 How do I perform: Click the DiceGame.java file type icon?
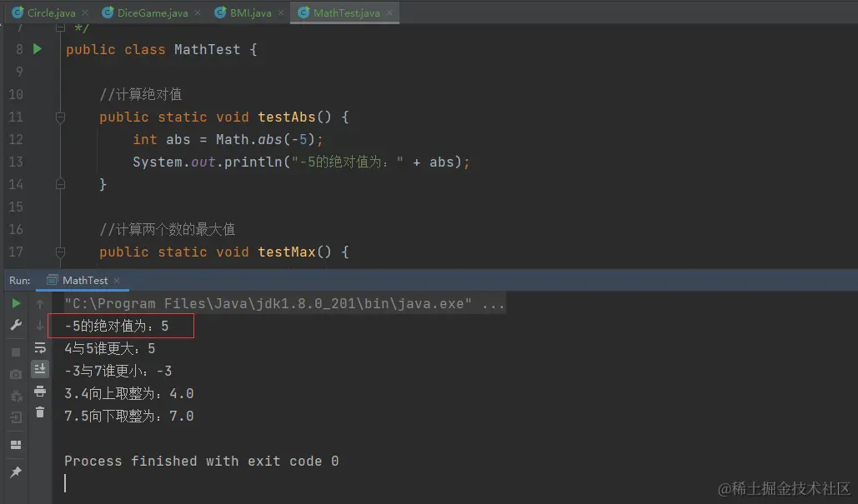tap(108, 12)
